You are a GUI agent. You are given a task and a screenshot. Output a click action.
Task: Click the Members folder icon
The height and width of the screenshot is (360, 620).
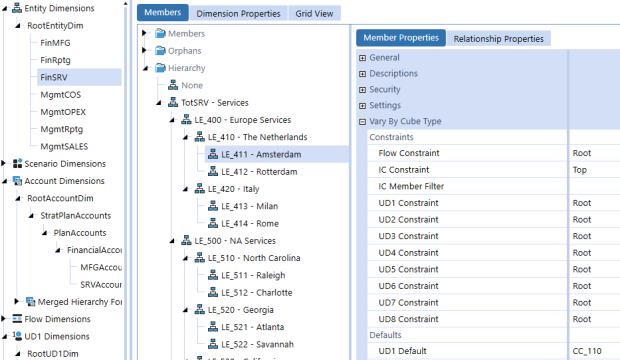click(160, 33)
